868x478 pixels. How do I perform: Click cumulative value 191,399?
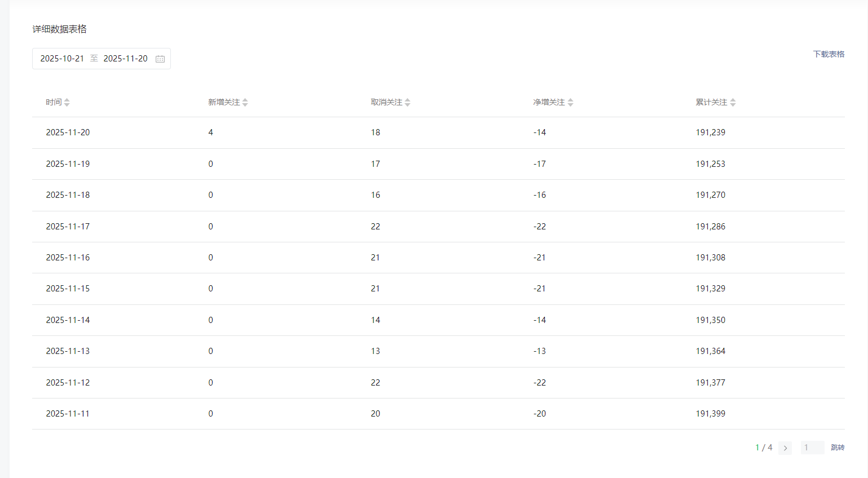tap(710, 414)
